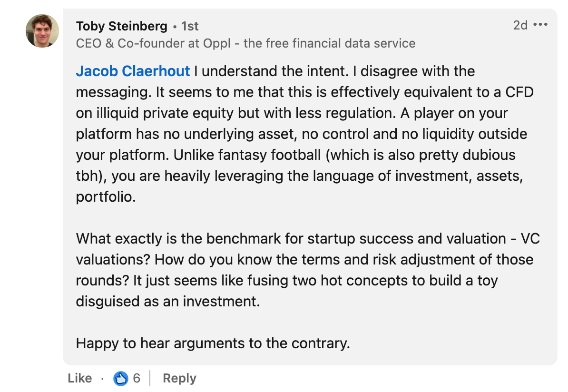
Task: Click the paragraph starting "What exactly is the benchmark"
Action: pos(308,270)
